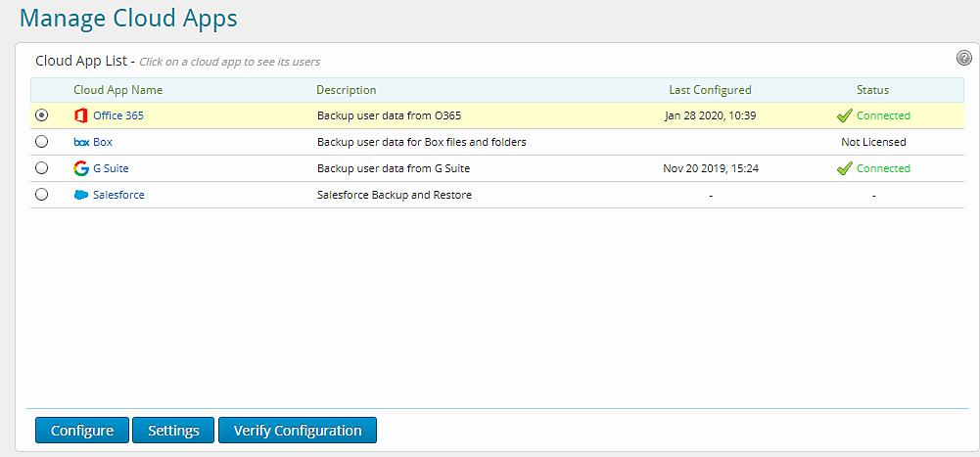The height and width of the screenshot is (457, 980).
Task: Click the Description column header
Action: (x=347, y=90)
